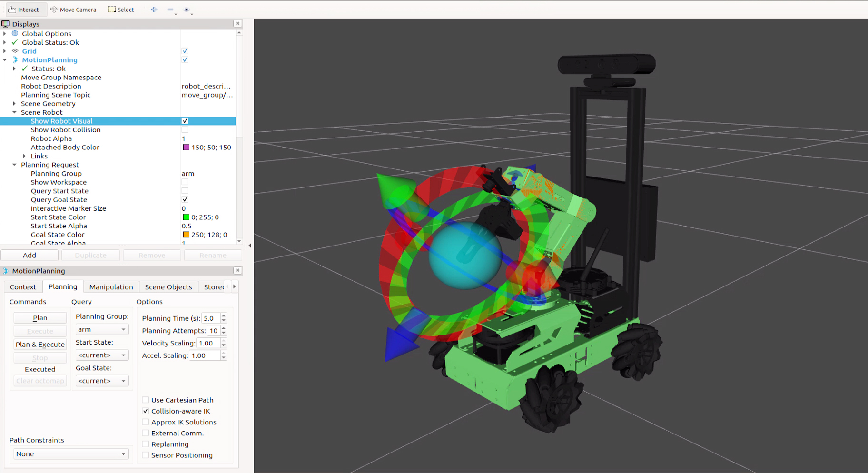Click the MotionPlanning display icon

pos(15,59)
